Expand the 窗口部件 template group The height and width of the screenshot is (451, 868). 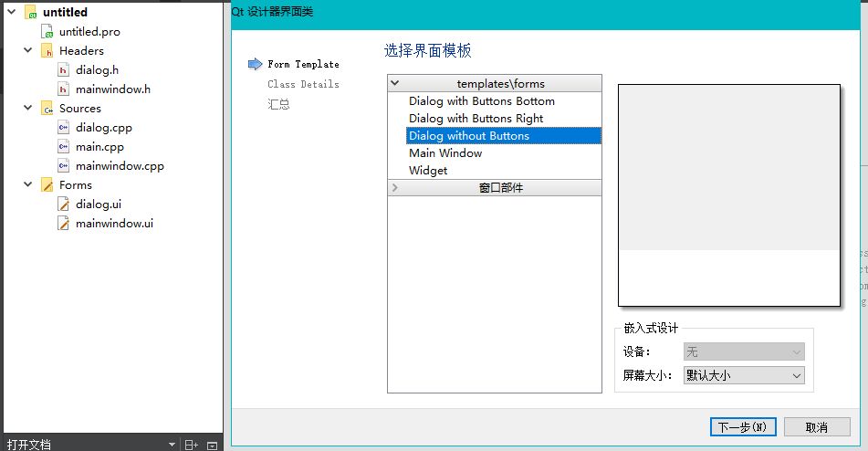[x=394, y=188]
